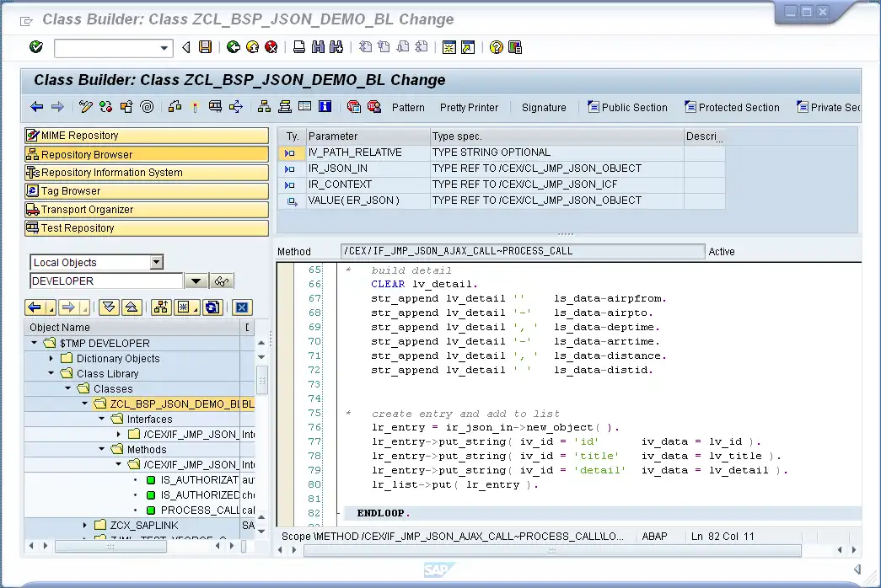Image resolution: width=881 pixels, height=588 pixels.
Task: Toggle Display/Change mode with the pencil icon
Action: [85, 107]
